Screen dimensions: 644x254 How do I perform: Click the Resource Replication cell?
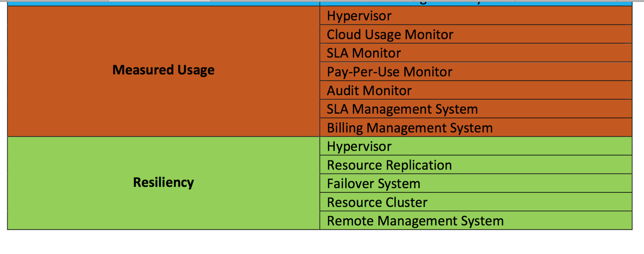pyautogui.click(x=476, y=165)
